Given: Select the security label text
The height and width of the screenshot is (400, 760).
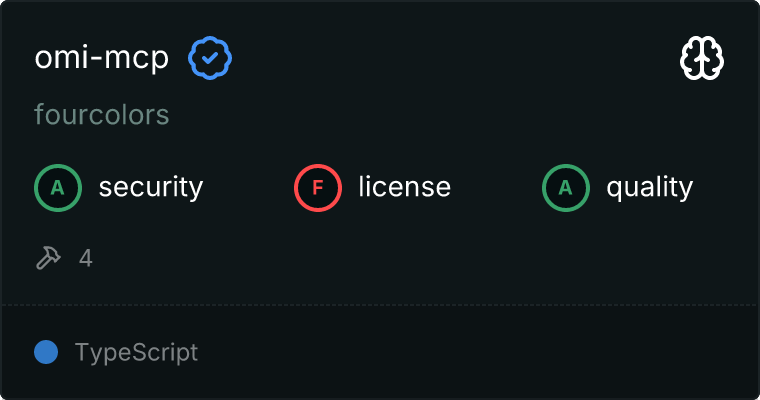Looking at the screenshot, I should [150, 187].
